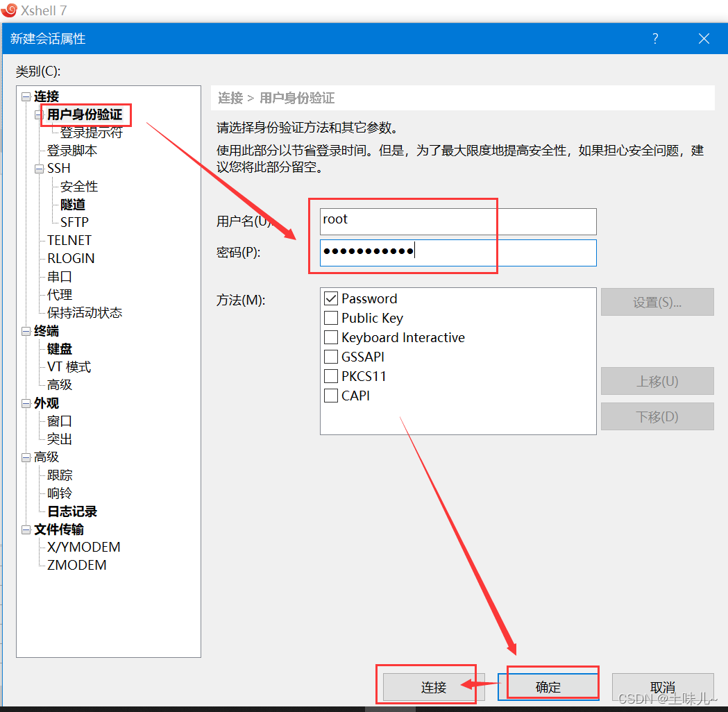Image resolution: width=728 pixels, height=712 pixels.
Task: Click the 下移(D) button
Action: click(657, 416)
